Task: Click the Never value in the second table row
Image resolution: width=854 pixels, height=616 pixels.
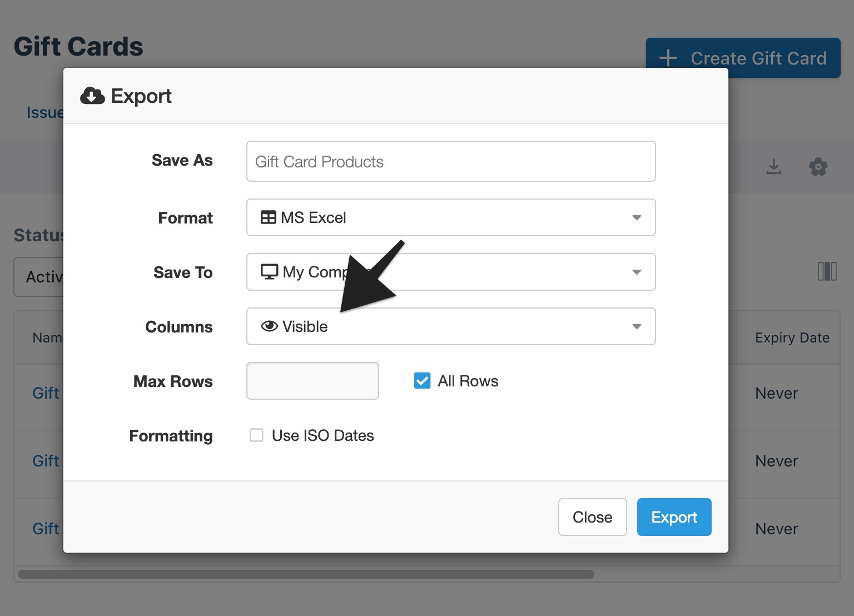Action: coord(777,461)
